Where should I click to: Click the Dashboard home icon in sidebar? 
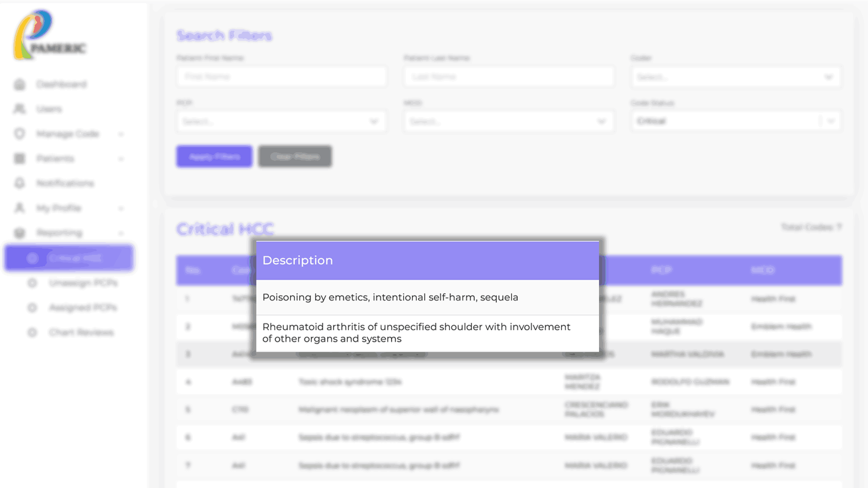coord(19,84)
